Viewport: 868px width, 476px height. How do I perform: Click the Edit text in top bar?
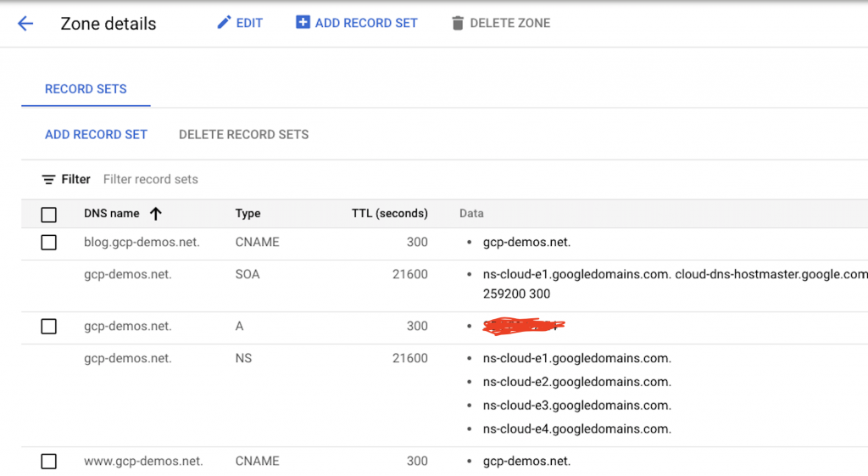[249, 23]
